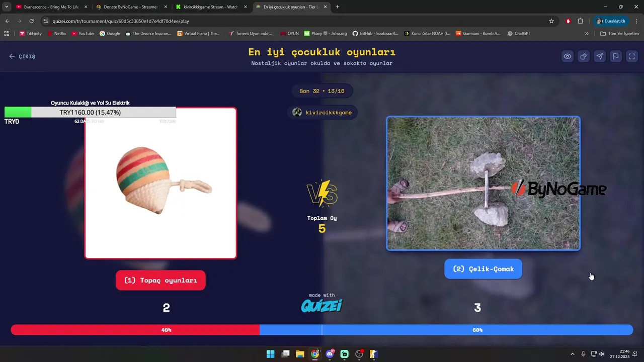
Task: Open the site info icon in address bar
Action: (46, 21)
